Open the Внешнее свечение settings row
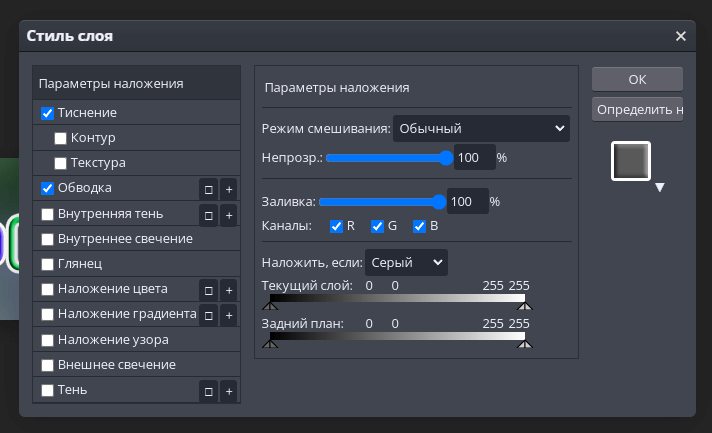The image size is (712, 433). click(x=137, y=364)
